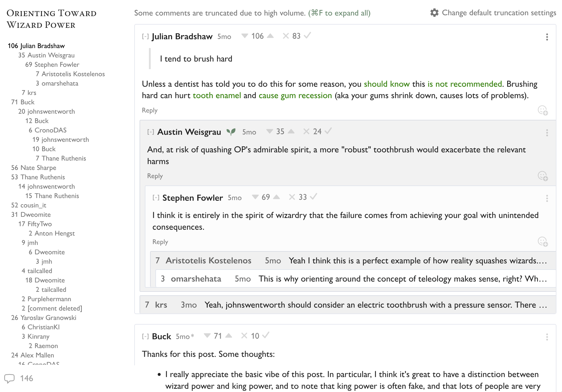Mark disagree X on Stephen Fowler's comment
Viewport: 562px width, 392px height.
(292, 197)
